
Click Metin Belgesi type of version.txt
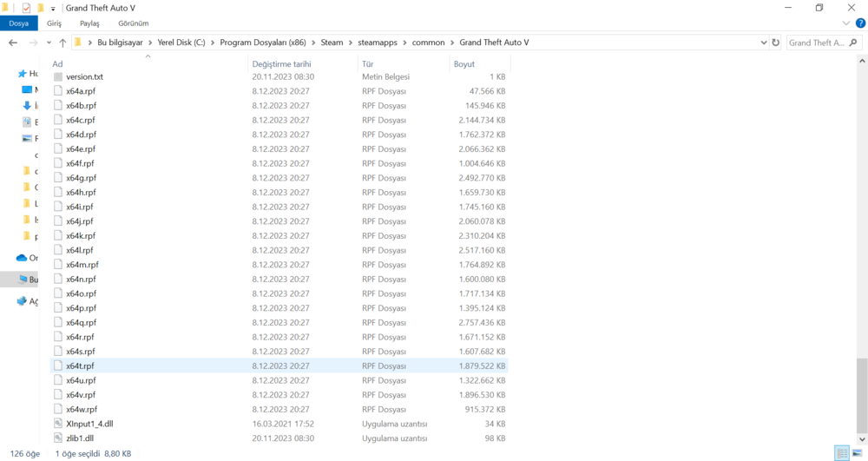pyautogui.click(x=386, y=76)
